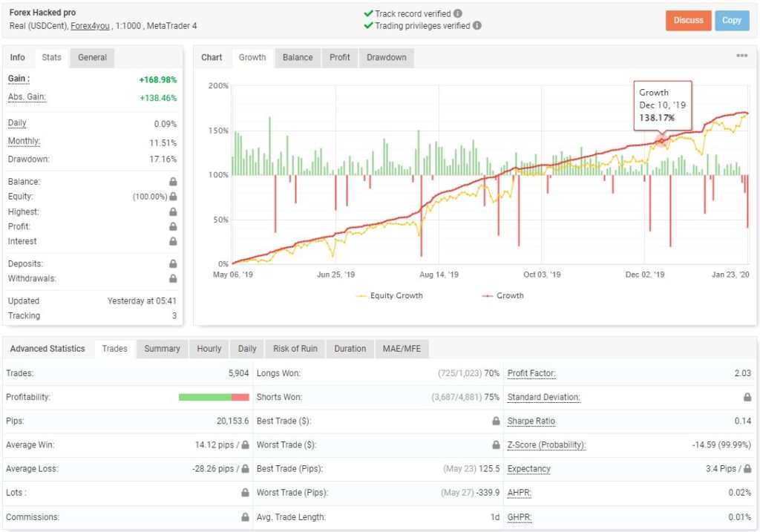Click the lock icon next to Deposits
This screenshot has height=532, width=760.
pyautogui.click(x=173, y=263)
